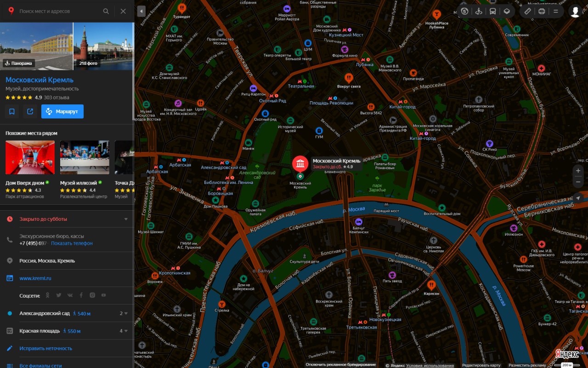
Task: Click Условия использования link at bottom
Action: tap(430, 365)
